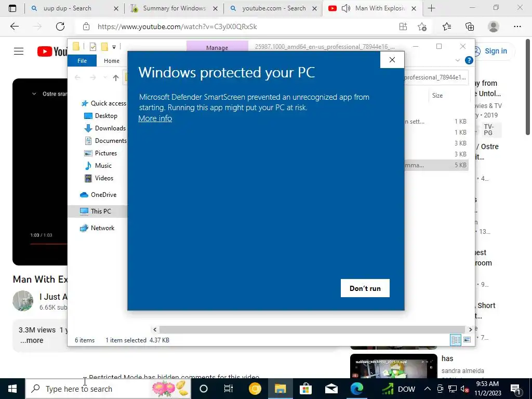Open the notification center icon
This screenshot has width=532, height=399.
516,389
